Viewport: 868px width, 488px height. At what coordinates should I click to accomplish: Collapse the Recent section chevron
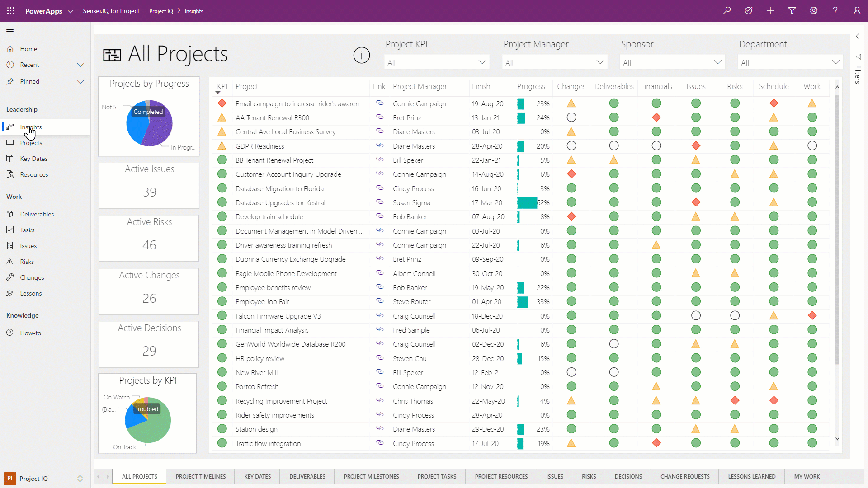click(x=80, y=65)
